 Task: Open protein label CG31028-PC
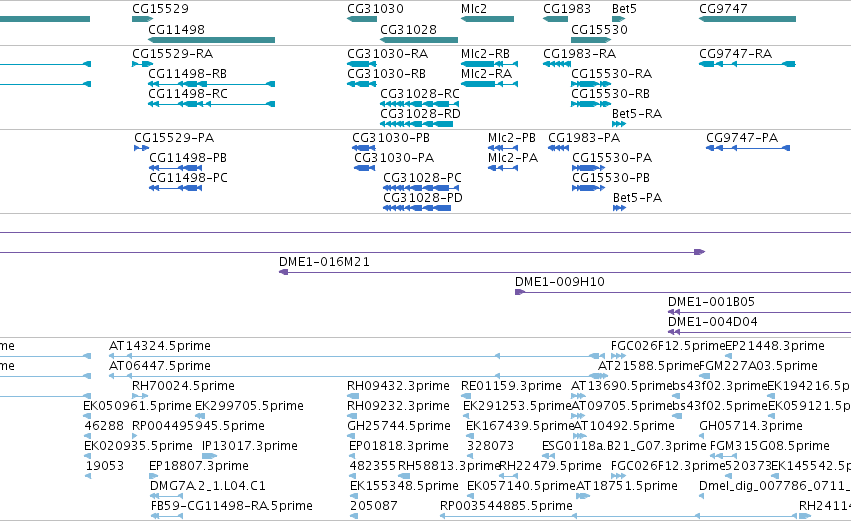point(422,178)
